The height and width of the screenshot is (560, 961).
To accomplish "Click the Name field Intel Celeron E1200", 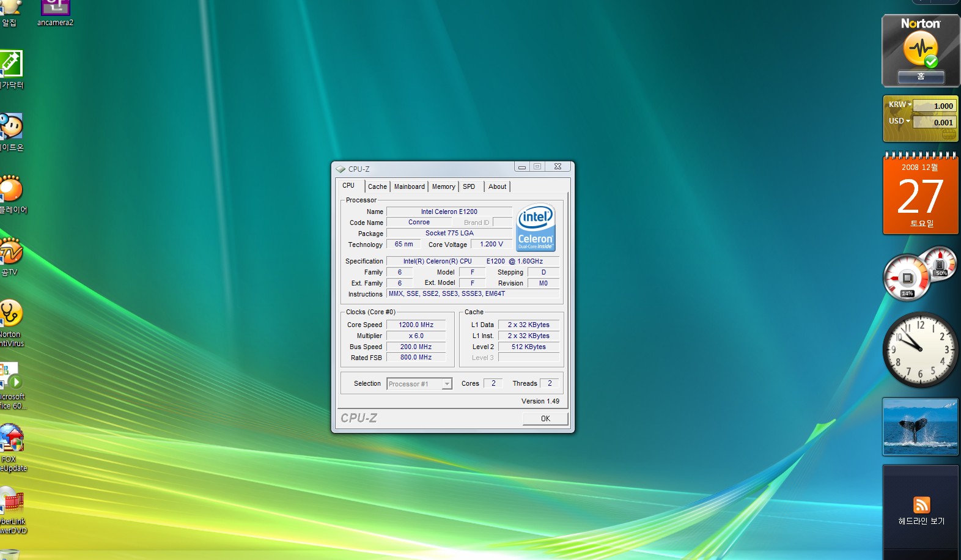I will (449, 212).
